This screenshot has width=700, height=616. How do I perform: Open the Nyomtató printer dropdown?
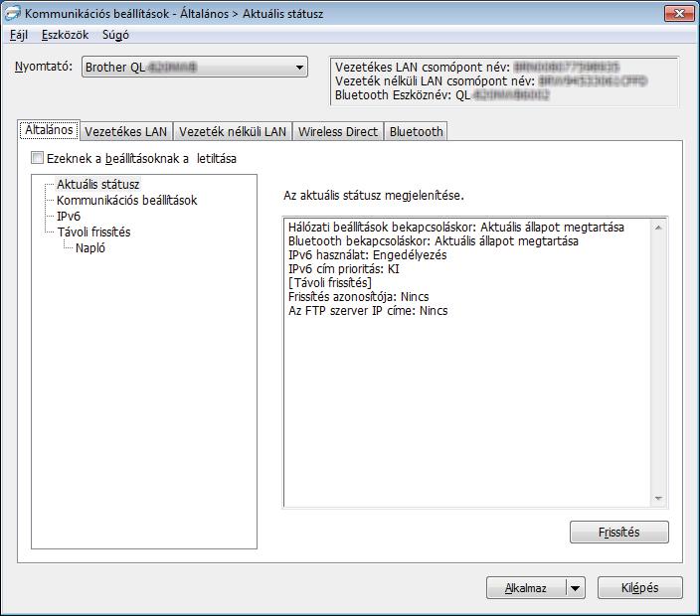click(195, 67)
